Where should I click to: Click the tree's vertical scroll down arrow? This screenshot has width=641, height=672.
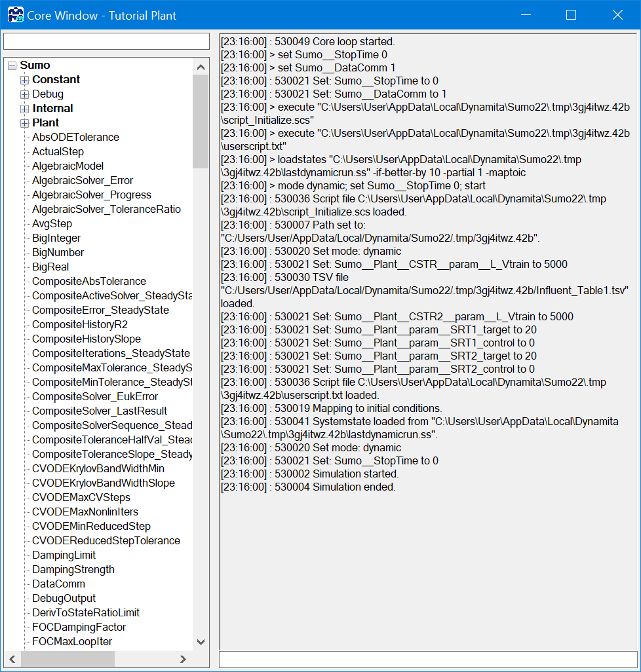coord(201,643)
